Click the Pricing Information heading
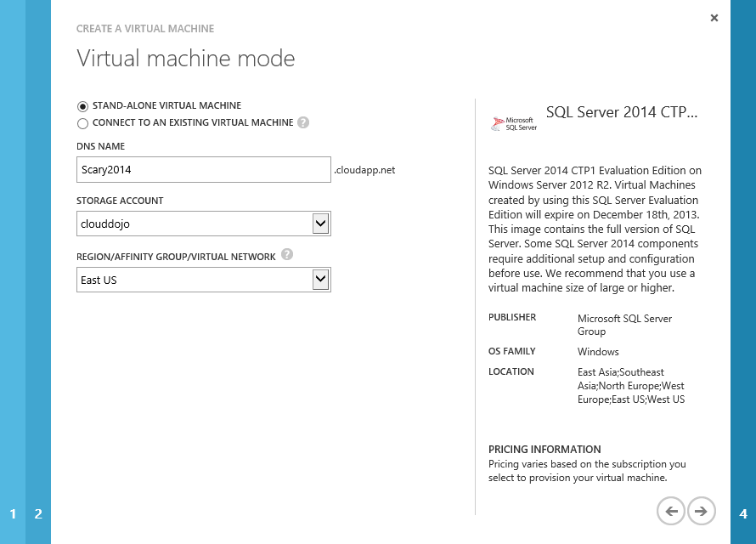Screen dimensions: 756x544 [x=544, y=450]
